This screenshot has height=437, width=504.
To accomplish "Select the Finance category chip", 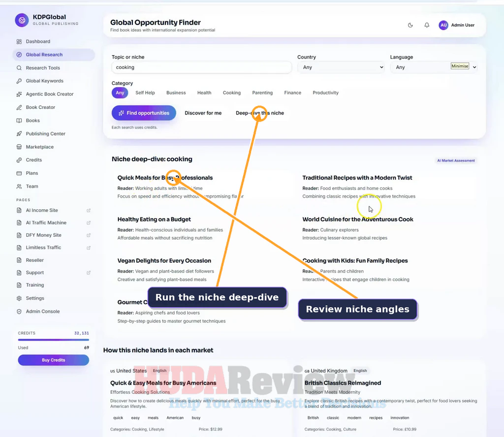I will point(292,93).
